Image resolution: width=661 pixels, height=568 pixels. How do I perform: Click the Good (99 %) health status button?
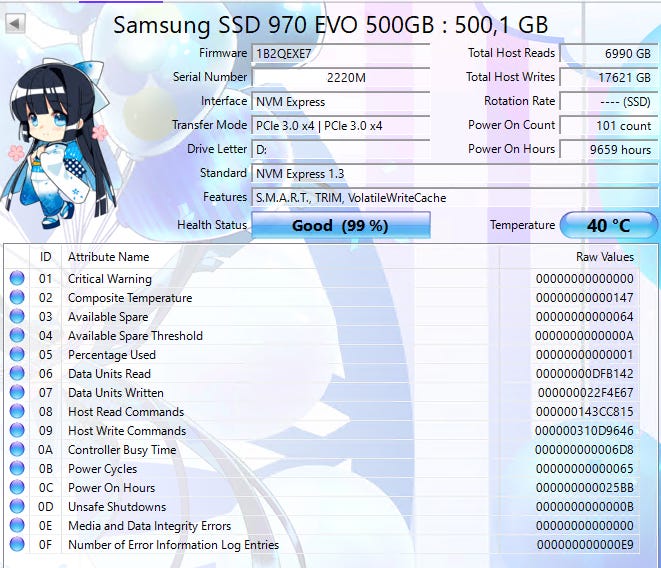(341, 225)
